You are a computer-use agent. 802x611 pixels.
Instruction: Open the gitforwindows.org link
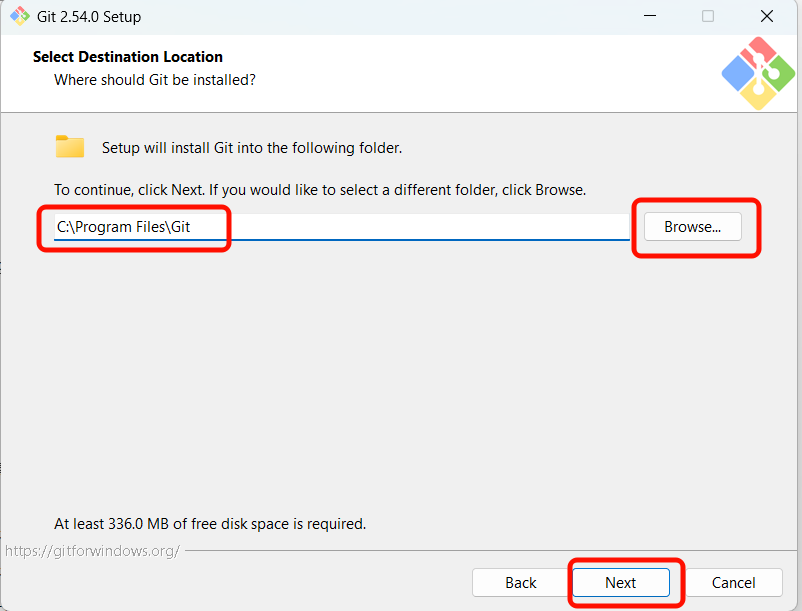92,551
